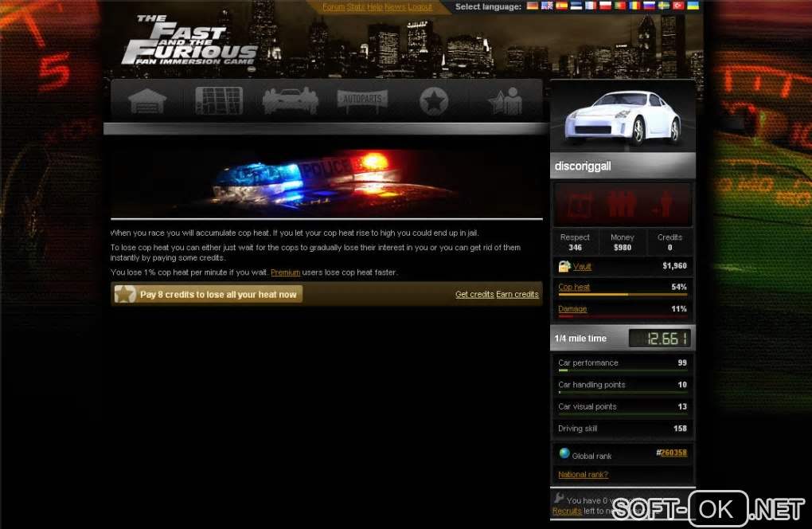Click the red calendar icon in profile panel
The image size is (812, 529).
point(580,205)
